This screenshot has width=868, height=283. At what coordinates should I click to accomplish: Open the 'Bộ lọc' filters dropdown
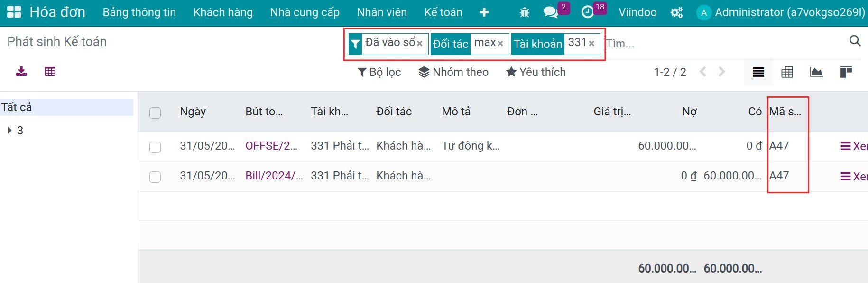point(379,72)
